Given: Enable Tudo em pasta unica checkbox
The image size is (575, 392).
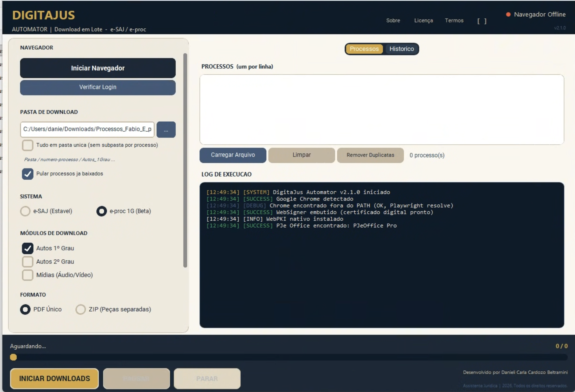Looking at the screenshot, I should click(x=27, y=145).
